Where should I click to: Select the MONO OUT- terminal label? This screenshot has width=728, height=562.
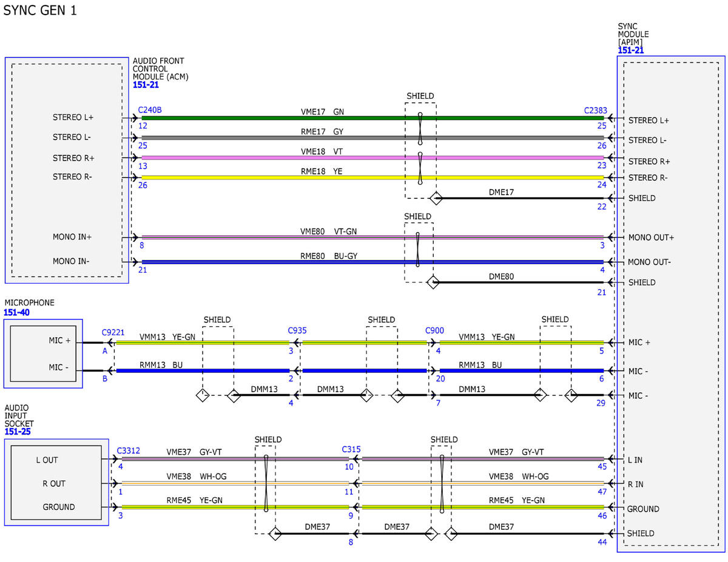tap(650, 262)
